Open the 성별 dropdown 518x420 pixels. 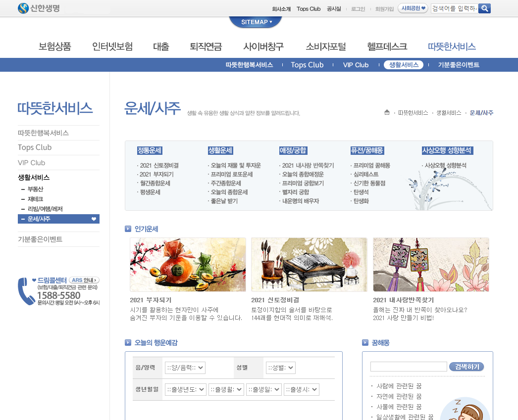280,368
